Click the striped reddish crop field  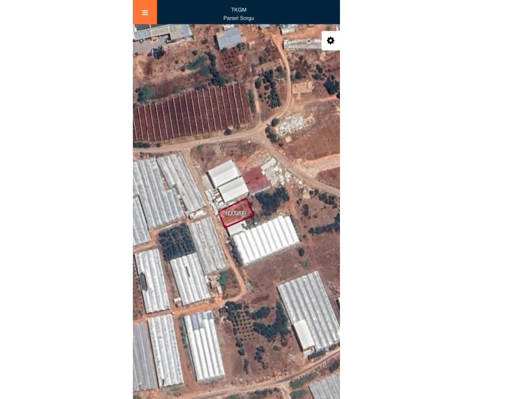tap(191, 113)
